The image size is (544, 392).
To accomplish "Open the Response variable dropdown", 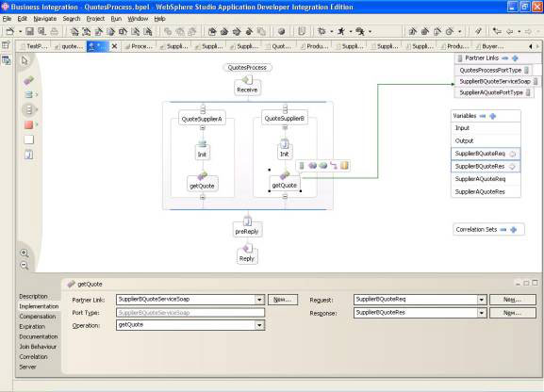I will tap(482, 313).
